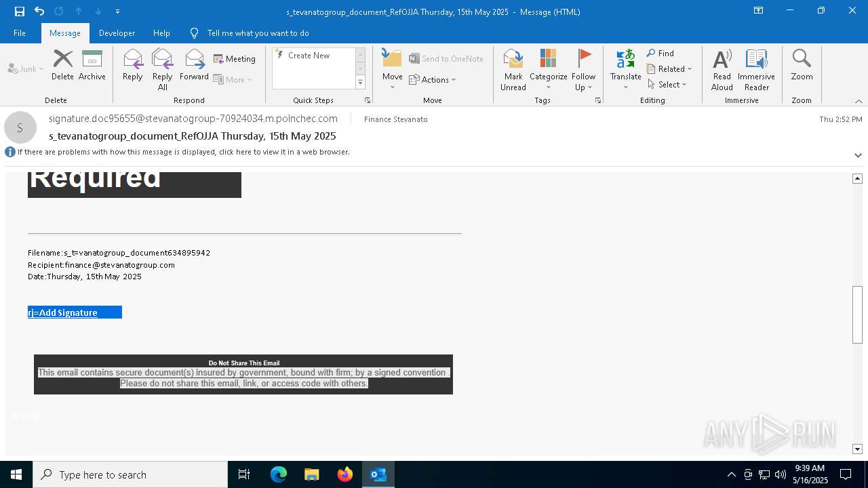Click scrollbar down arrow in message body
This screenshot has height=488, width=868.
click(x=857, y=449)
